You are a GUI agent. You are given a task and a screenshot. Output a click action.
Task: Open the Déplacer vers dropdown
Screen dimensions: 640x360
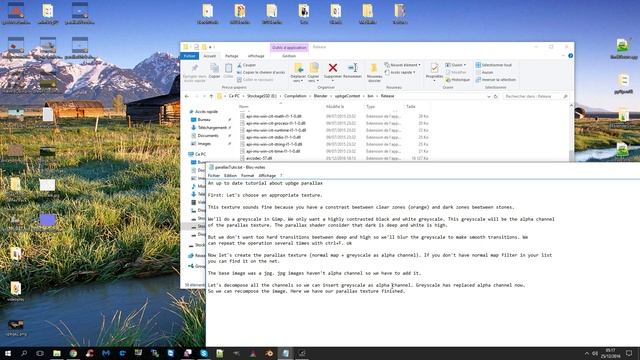tap(298, 81)
